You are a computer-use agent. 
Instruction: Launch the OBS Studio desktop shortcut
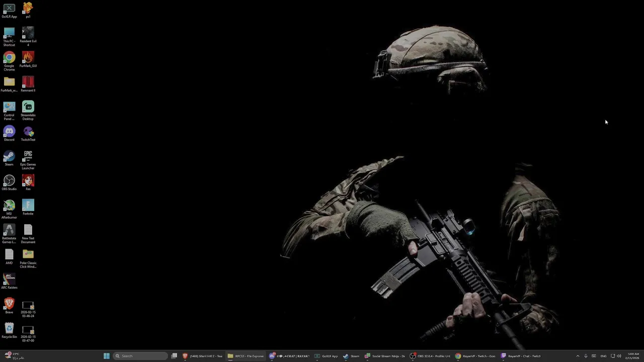(9, 183)
